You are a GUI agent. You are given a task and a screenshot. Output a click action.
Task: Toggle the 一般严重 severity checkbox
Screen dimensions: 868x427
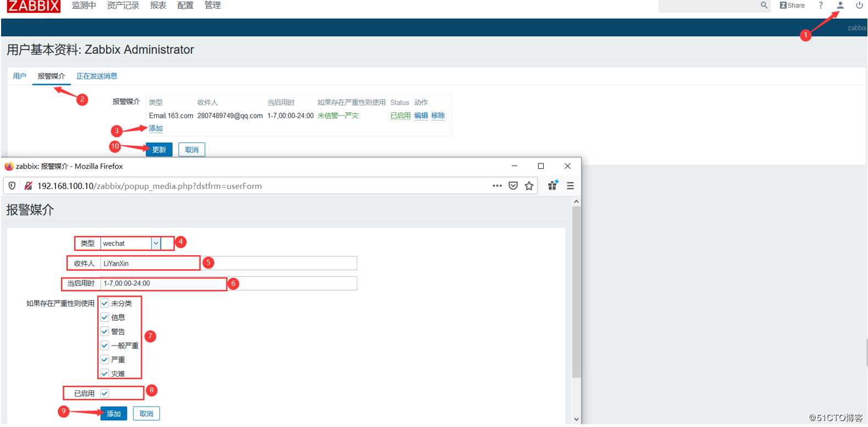coord(104,346)
